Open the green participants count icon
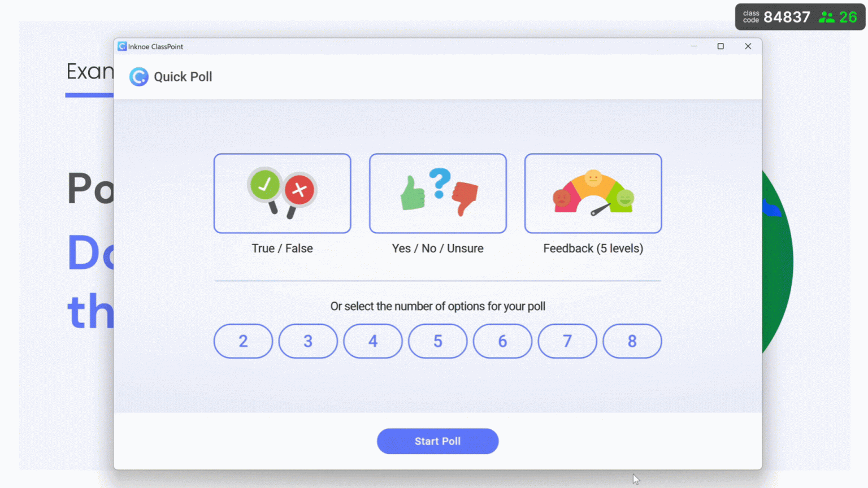Screen dimensions: 868x488 point(827,17)
